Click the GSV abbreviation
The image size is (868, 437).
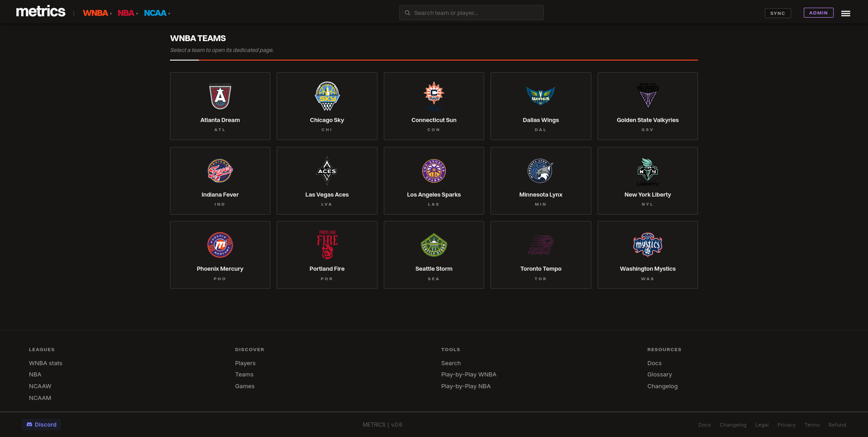[x=647, y=130]
